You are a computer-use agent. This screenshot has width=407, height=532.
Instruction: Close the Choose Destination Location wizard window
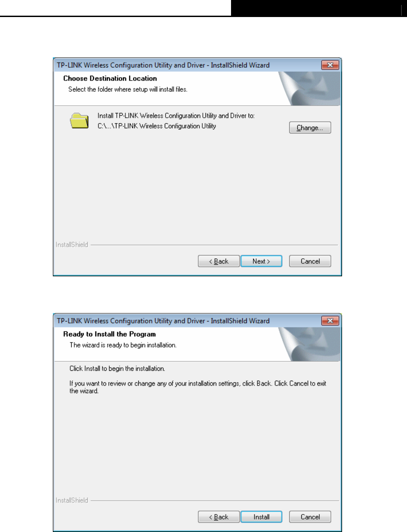click(330, 65)
